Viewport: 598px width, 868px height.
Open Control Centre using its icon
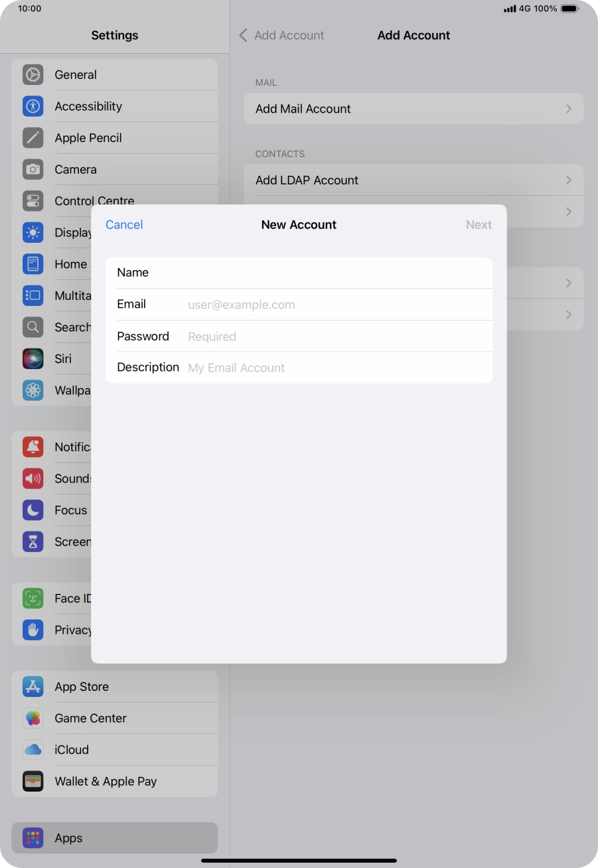[x=33, y=200]
